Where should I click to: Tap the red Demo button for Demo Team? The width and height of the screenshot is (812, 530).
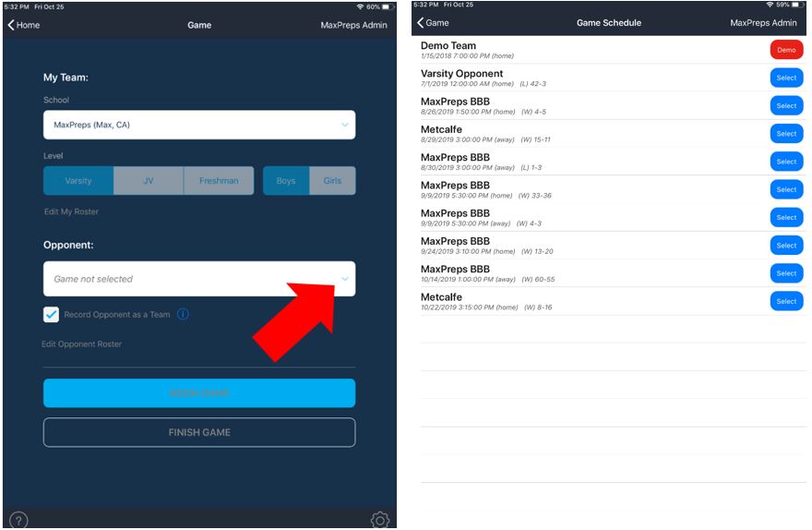[786, 50]
